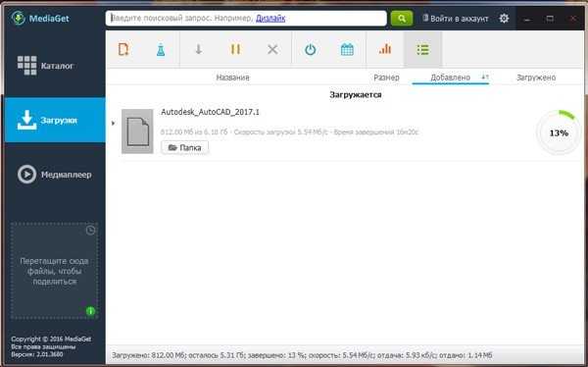
Task: Switch to the Медиаплеер sidebar section
Action: pyautogui.click(x=54, y=175)
